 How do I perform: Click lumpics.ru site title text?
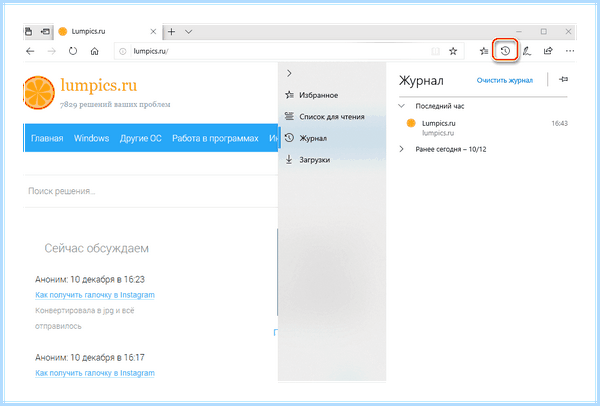tap(99, 85)
